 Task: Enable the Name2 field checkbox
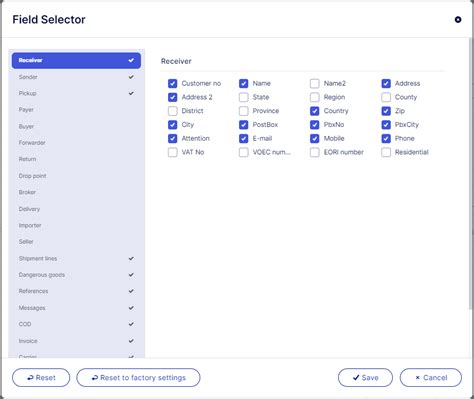point(315,83)
